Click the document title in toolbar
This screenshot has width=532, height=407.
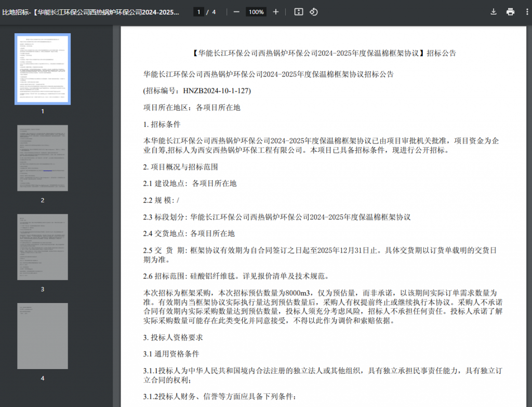click(x=90, y=12)
